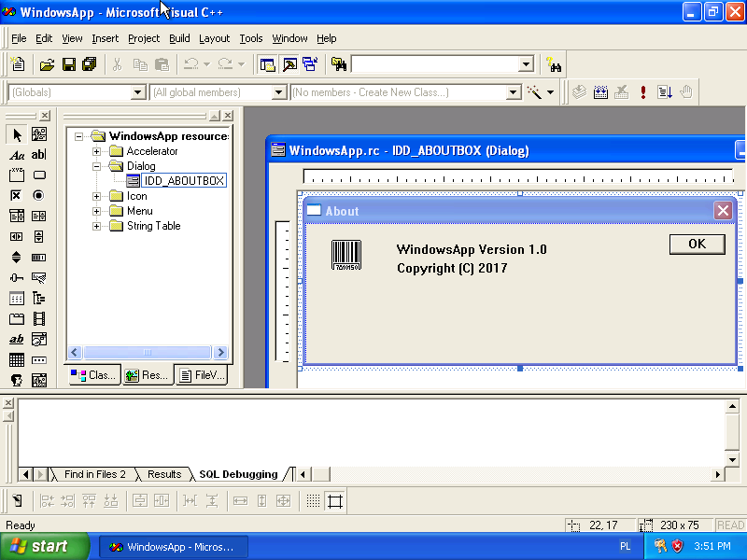Select the Animate filmstrip control tool

tap(39, 318)
